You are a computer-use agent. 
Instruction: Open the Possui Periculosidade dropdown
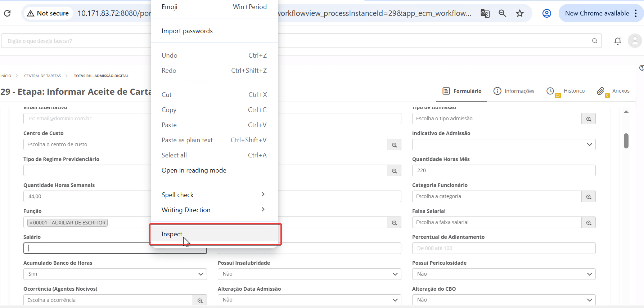tap(504, 274)
